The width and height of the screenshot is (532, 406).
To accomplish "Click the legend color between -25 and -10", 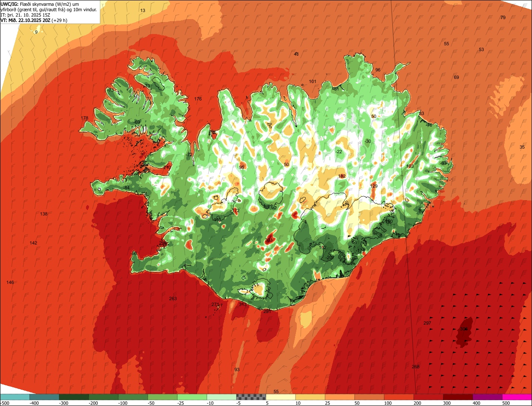I will 192,397.
